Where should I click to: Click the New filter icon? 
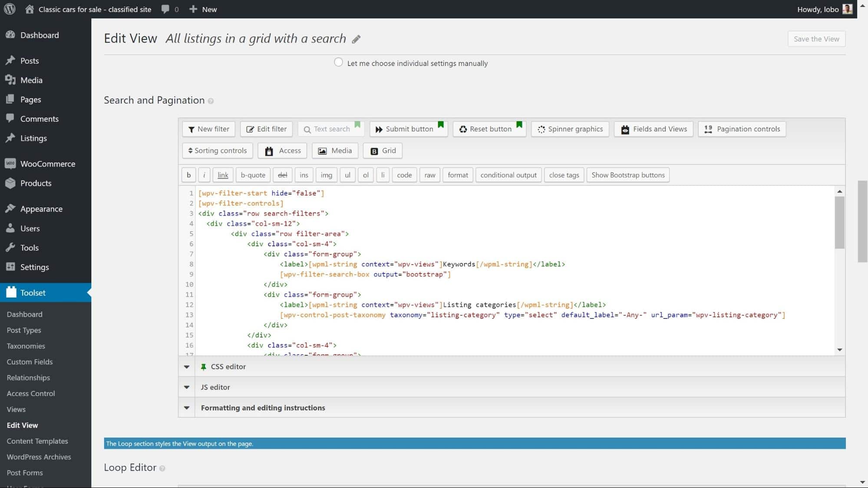pyautogui.click(x=209, y=129)
